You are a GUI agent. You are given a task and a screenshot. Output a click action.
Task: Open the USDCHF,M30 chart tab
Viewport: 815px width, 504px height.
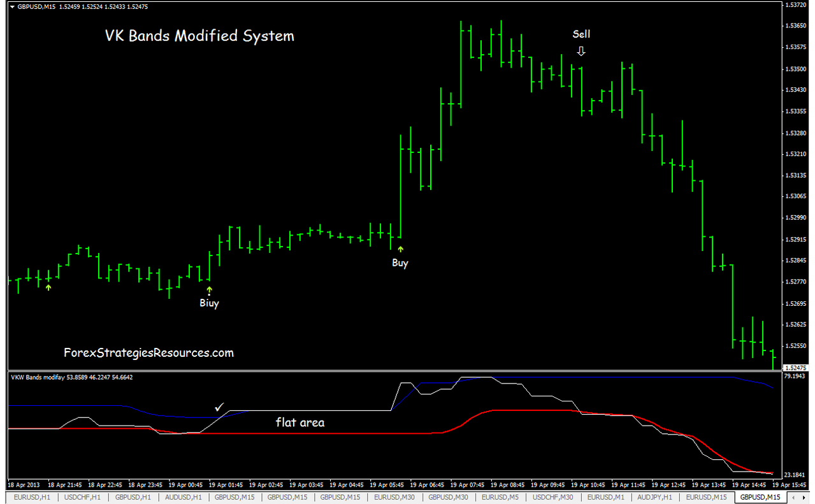tap(554, 497)
